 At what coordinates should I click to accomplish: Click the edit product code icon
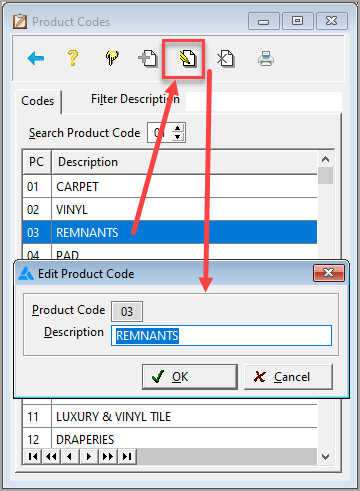tap(188, 59)
